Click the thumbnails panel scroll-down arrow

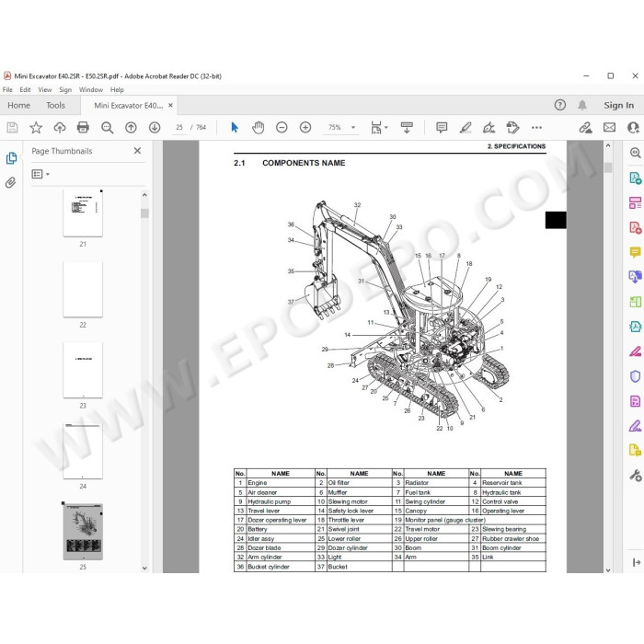pyautogui.click(x=144, y=568)
